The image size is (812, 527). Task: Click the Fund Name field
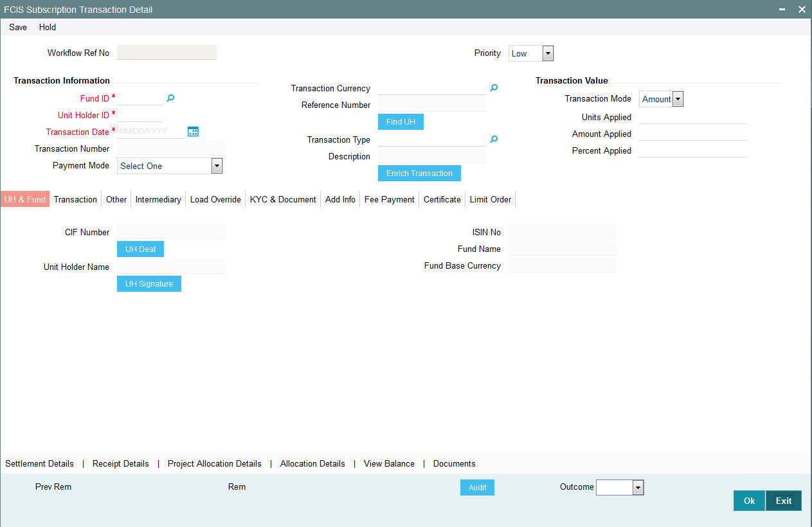[x=563, y=249]
